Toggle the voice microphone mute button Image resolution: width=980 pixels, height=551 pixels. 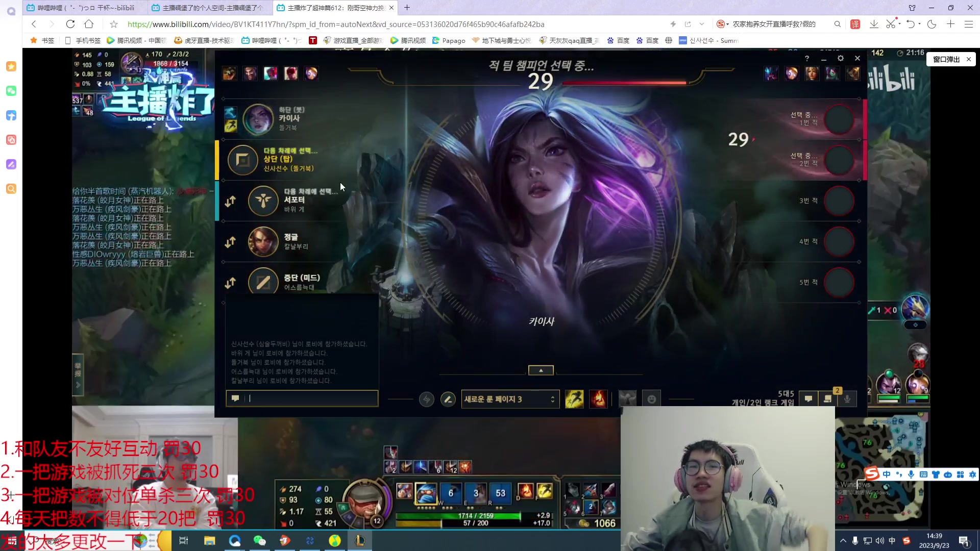tap(847, 399)
